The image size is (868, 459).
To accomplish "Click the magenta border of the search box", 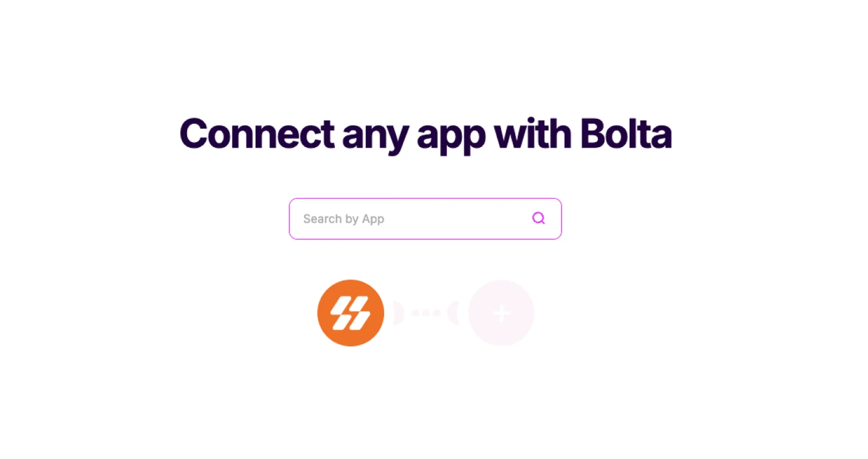I will (425, 199).
